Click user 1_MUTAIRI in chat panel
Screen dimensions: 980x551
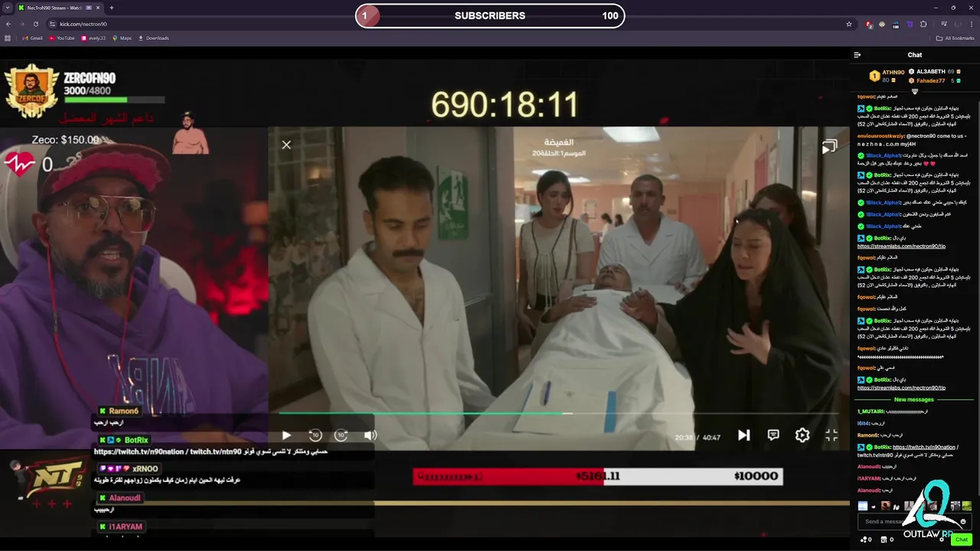click(x=871, y=412)
